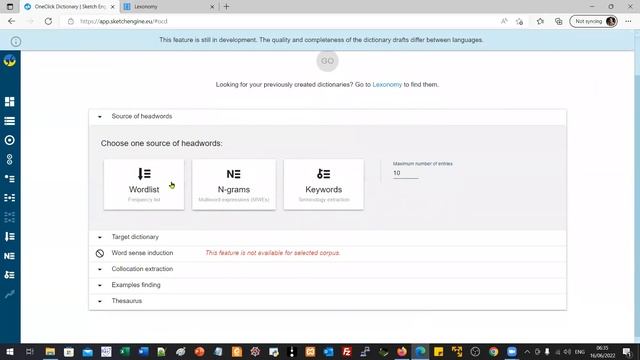Viewport: 640px width, 360px height.
Task: Open File Explorer from the taskbar
Action: click(x=50, y=351)
